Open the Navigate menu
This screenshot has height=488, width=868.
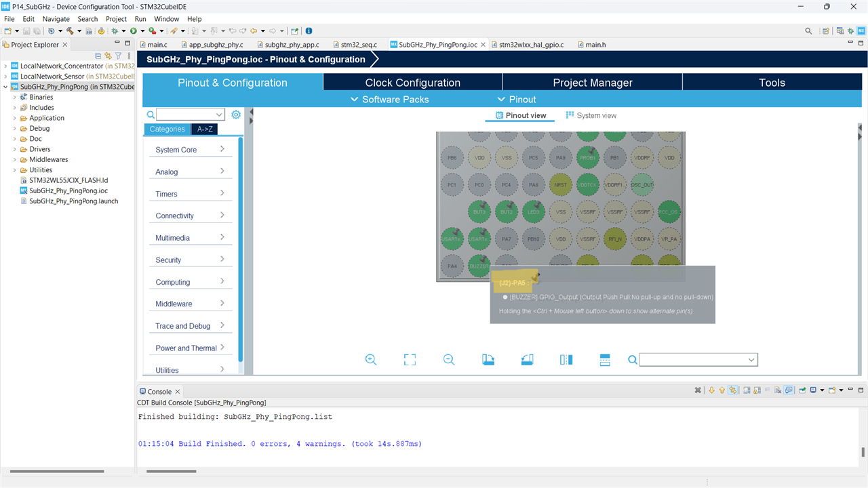56,19
